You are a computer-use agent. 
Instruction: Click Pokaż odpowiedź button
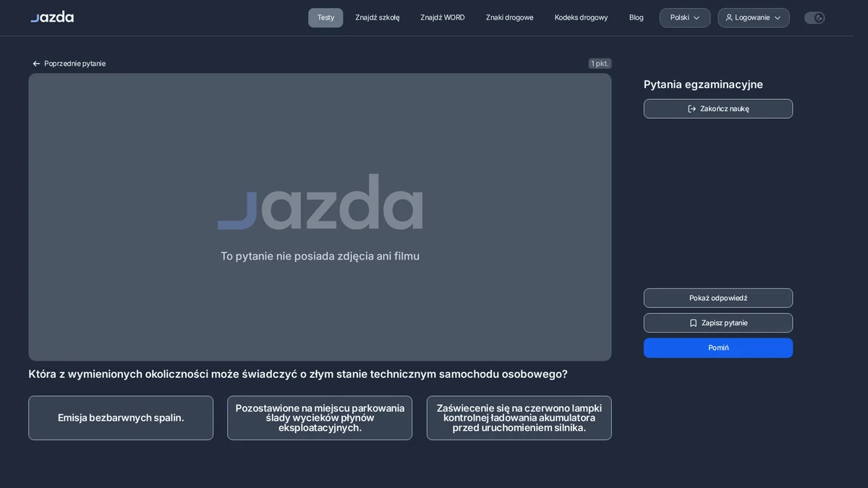pos(718,298)
